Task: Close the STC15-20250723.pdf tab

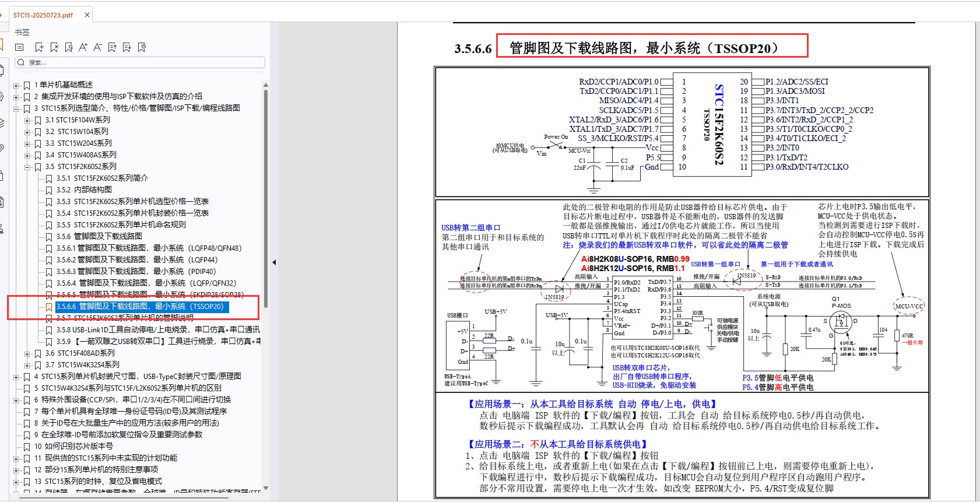Action: click(87, 15)
